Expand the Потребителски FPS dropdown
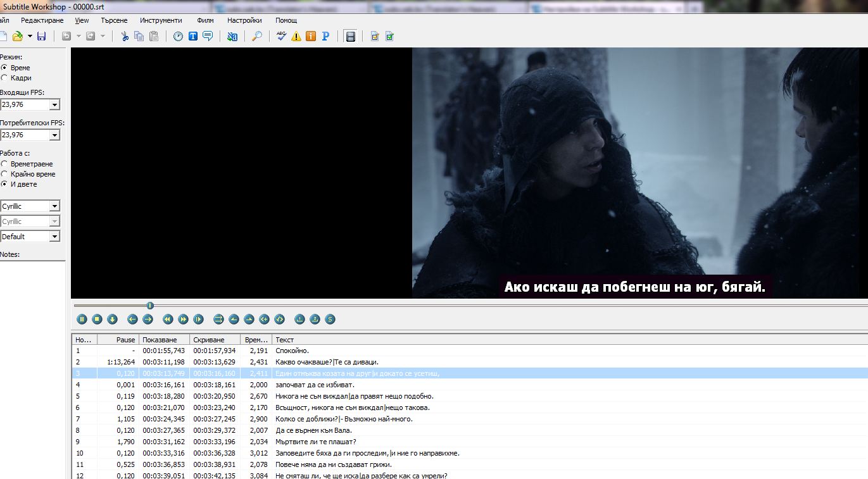The height and width of the screenshot is (479, 868). (54, 135)
